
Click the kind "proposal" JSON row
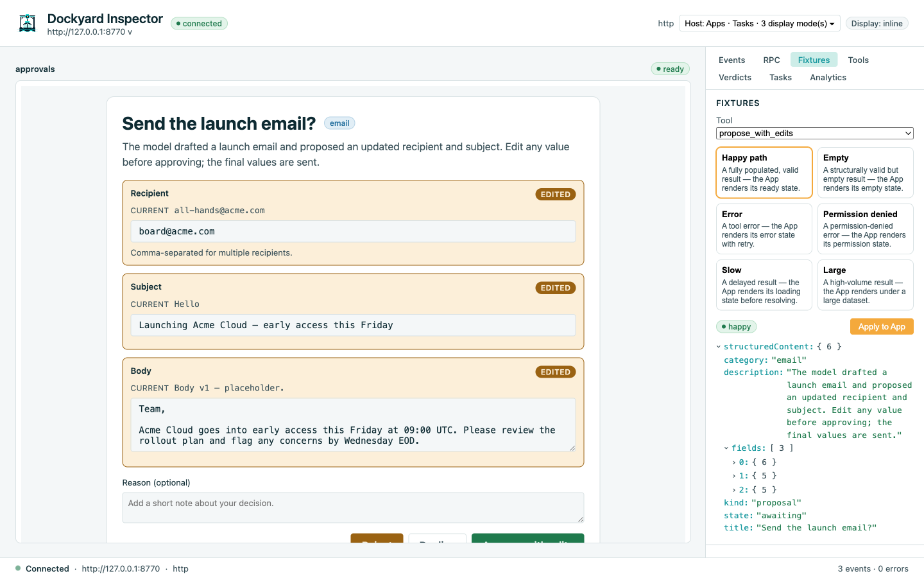[x=762, y=503]
